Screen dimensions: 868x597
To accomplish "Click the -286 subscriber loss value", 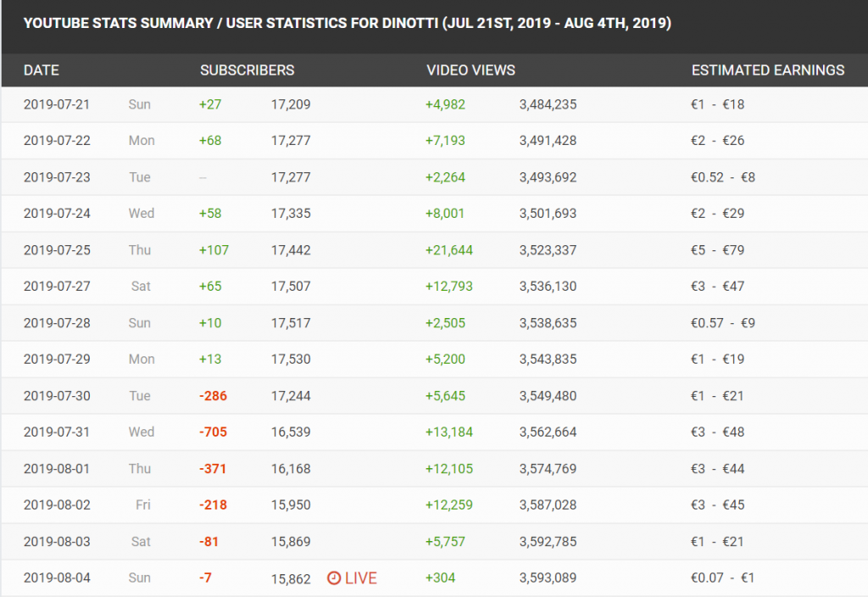I will pyautogui.click(x=213, y=396).
